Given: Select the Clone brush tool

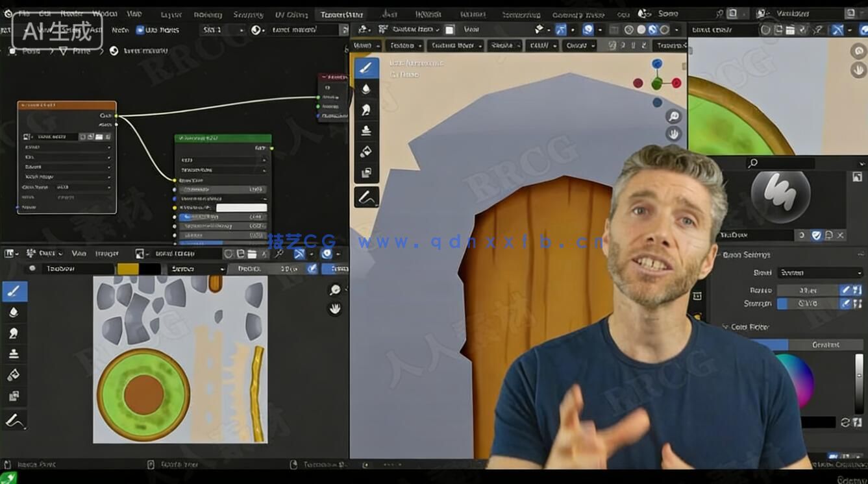Looking at the screenshot, I should (366, 131).
